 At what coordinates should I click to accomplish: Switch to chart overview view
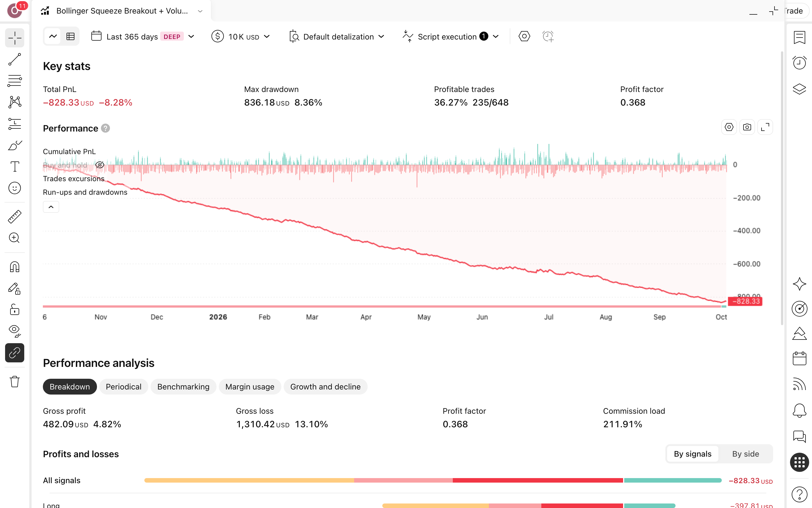(53, 36)
